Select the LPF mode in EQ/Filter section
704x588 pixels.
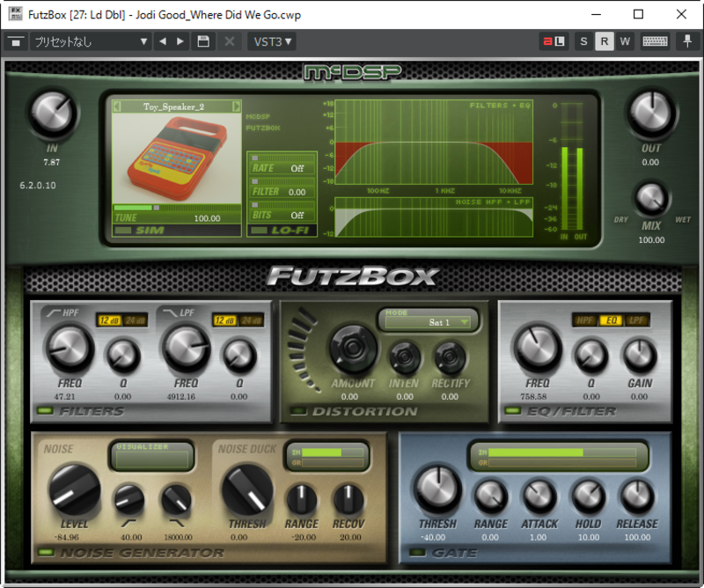pos(636,320)
